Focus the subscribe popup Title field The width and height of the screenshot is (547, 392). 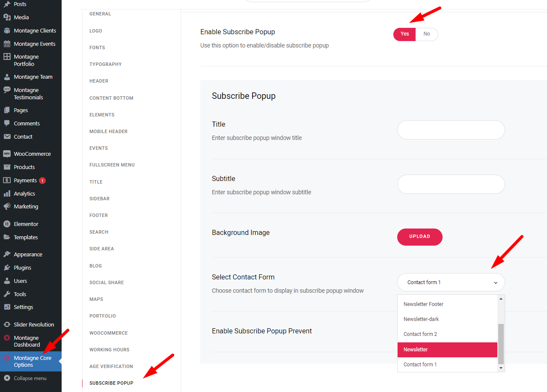(x=451, y=130)
